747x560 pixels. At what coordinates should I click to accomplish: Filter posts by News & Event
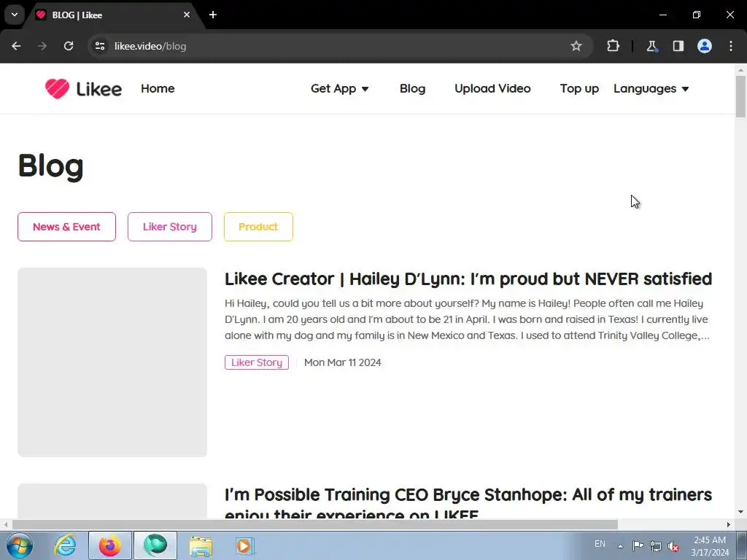coord(66,227)
